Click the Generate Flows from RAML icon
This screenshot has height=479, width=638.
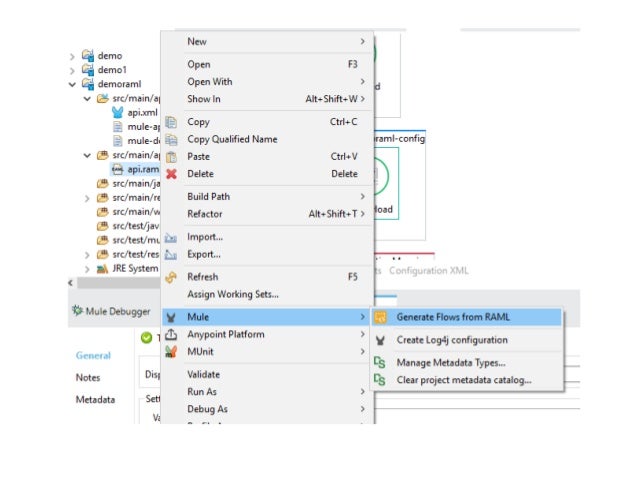point(380,317)
